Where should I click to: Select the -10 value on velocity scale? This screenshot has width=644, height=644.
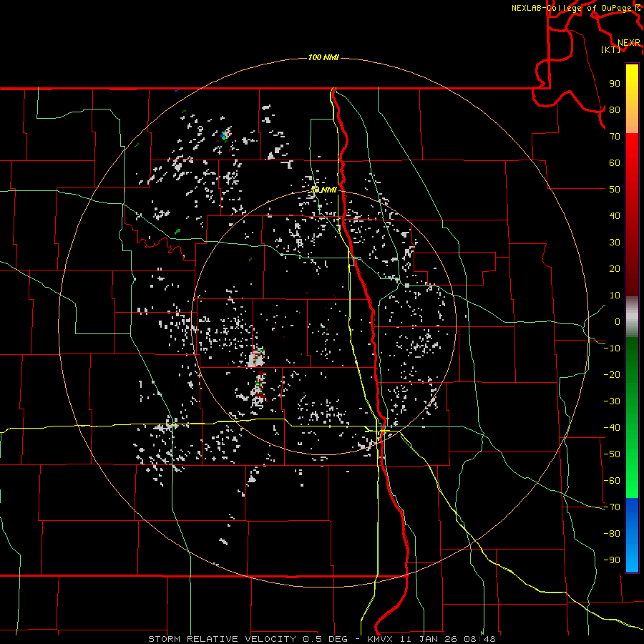[x=612, y=348]
